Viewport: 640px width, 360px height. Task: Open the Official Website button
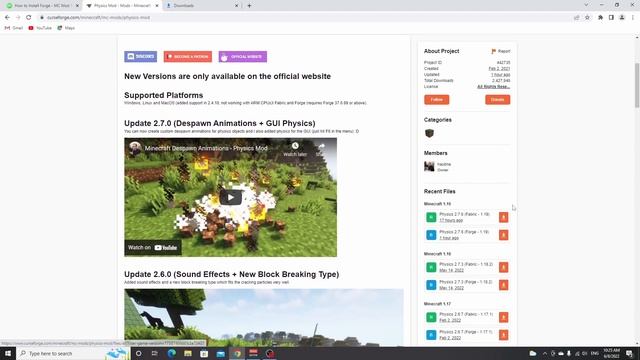(242, 56)
